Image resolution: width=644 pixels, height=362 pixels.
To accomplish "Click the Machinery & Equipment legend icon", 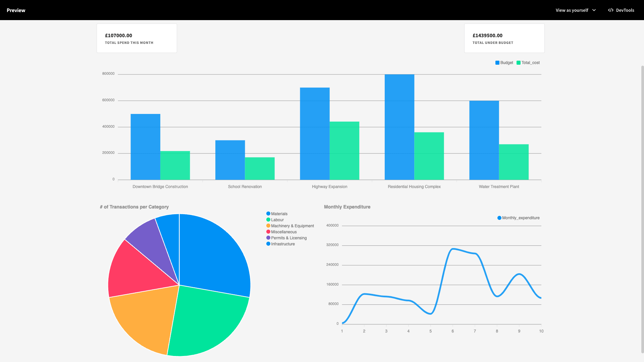I will pos(268,226).
